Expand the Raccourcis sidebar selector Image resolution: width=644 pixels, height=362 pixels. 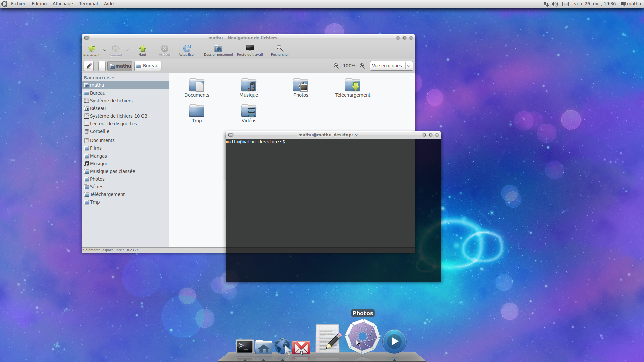99,78
